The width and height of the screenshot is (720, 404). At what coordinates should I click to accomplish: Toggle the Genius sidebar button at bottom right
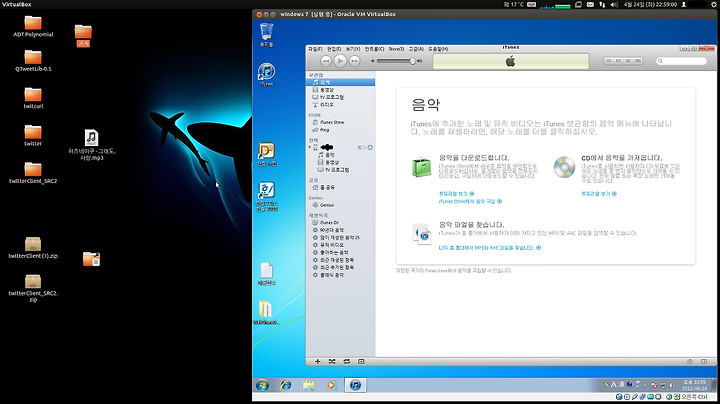(x=704, y=362)
